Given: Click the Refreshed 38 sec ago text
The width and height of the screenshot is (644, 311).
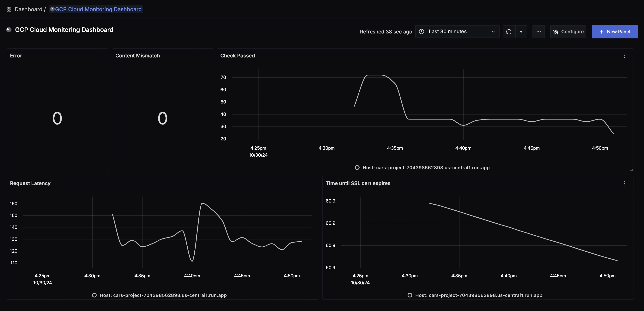Looking at the screenshot, I should click(386, 32).
